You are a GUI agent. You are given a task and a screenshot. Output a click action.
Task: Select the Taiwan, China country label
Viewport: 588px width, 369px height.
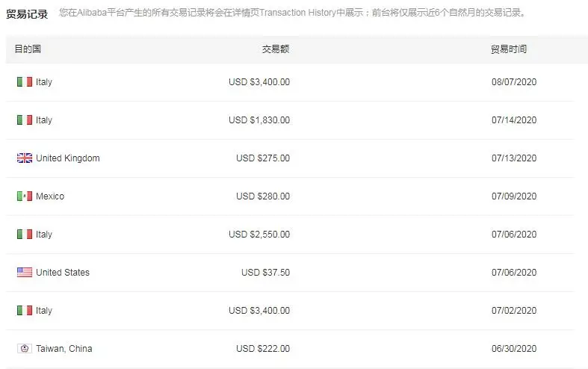[64, 349]
